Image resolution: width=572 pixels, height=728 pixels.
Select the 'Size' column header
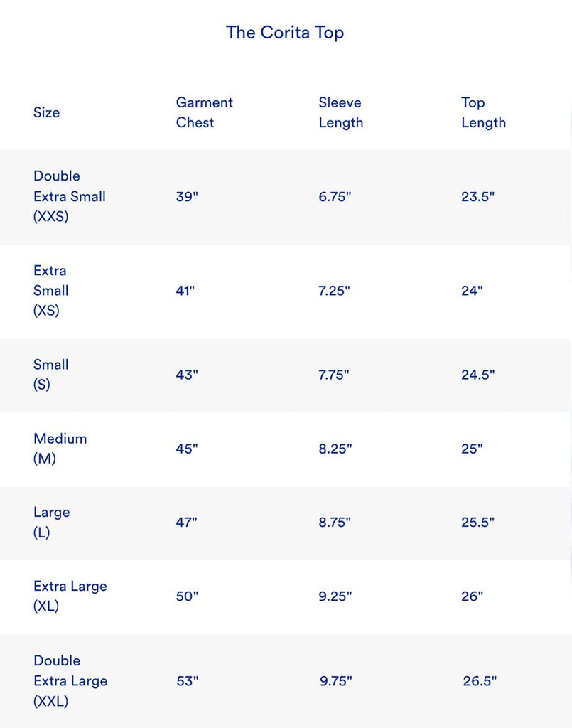[x=46, y=112]
